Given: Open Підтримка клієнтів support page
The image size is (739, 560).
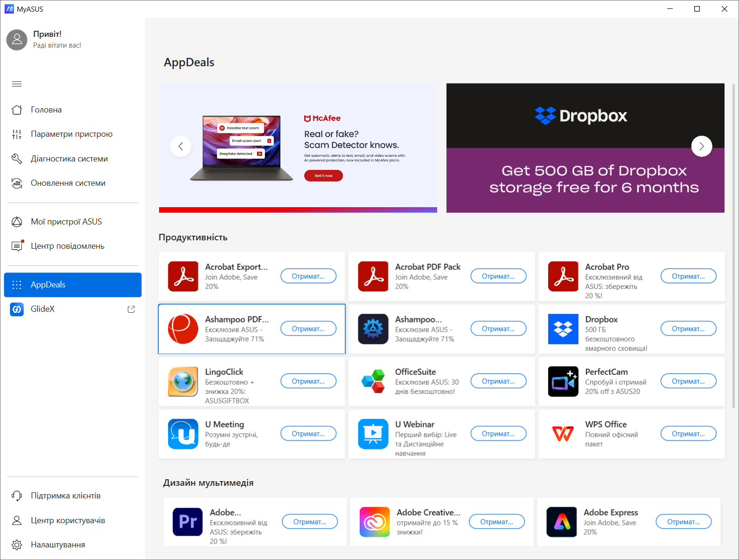Looking at the screenshot, I should tap(73, 496).
